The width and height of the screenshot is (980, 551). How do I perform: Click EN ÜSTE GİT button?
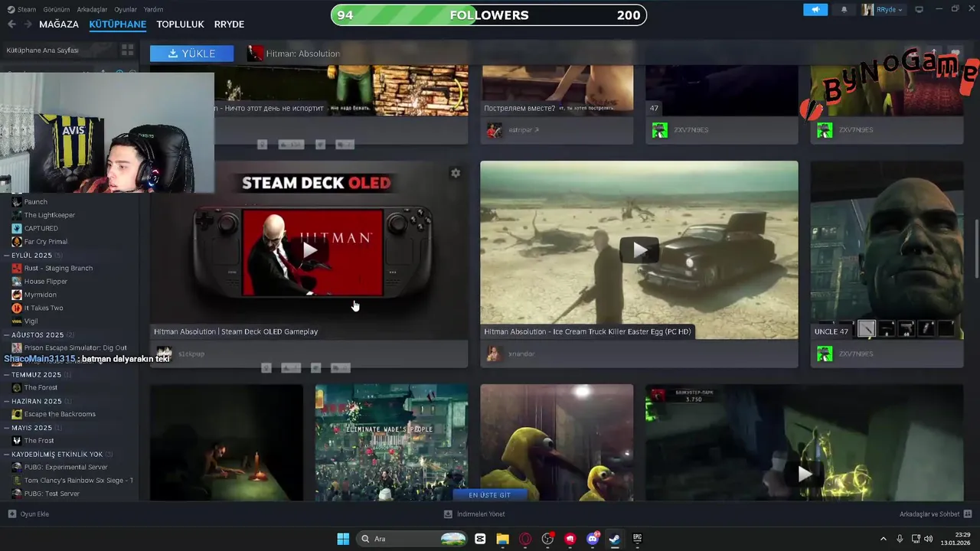(490, 495)
